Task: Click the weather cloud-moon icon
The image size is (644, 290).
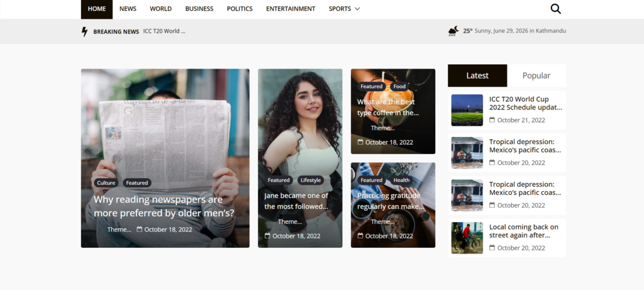Action: [x=453, y=31]
